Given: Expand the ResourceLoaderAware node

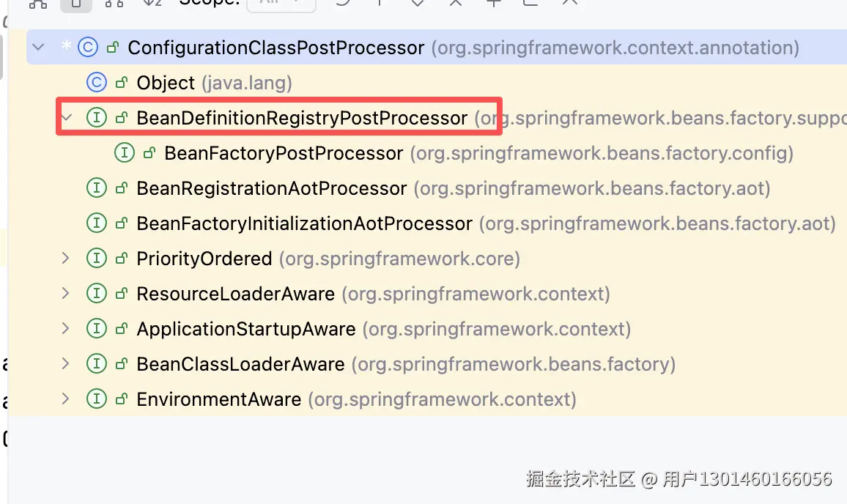Looking at the screenshot, I should tap(66, 294).
